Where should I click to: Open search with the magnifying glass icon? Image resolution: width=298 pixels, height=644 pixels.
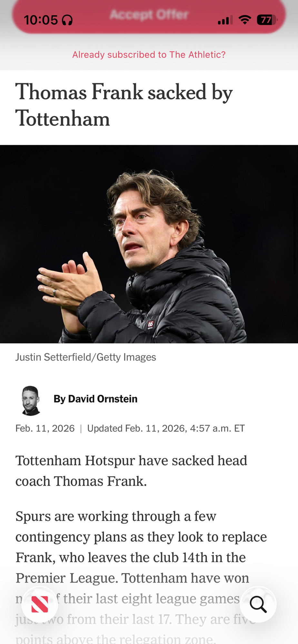pos(258,604)
